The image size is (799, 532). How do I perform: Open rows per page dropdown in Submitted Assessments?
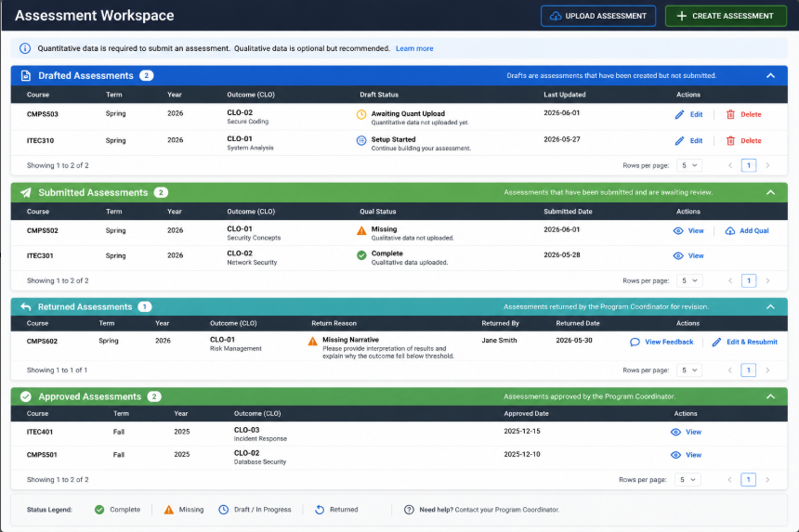[x=689, y=280]
